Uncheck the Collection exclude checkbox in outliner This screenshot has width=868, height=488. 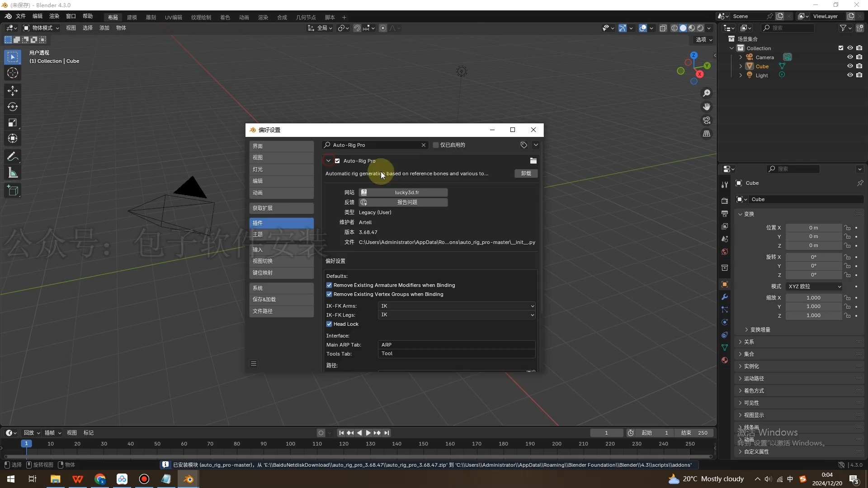[x=841, y=48]
